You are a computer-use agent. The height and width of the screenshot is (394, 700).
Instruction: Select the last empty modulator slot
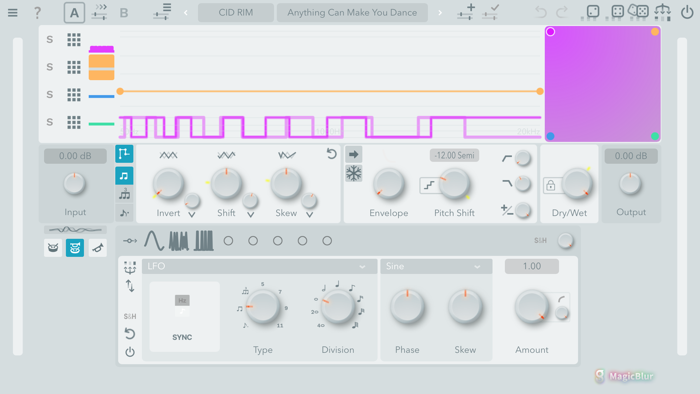coord(327,241)
